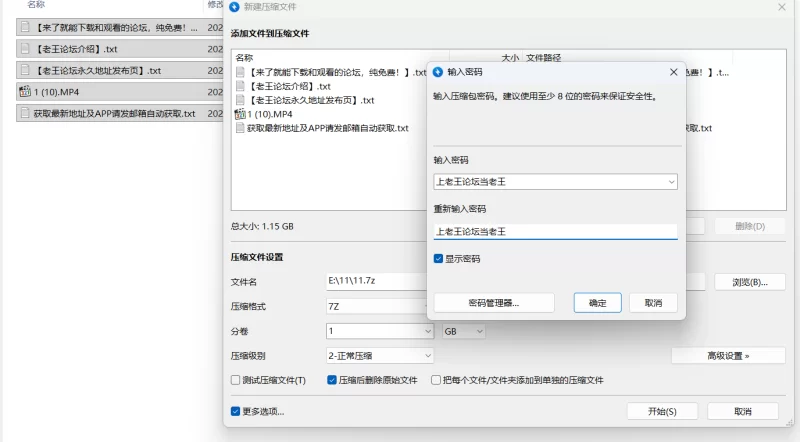Expand the 输入密码 history dropdown arrow

coord(671,182)
